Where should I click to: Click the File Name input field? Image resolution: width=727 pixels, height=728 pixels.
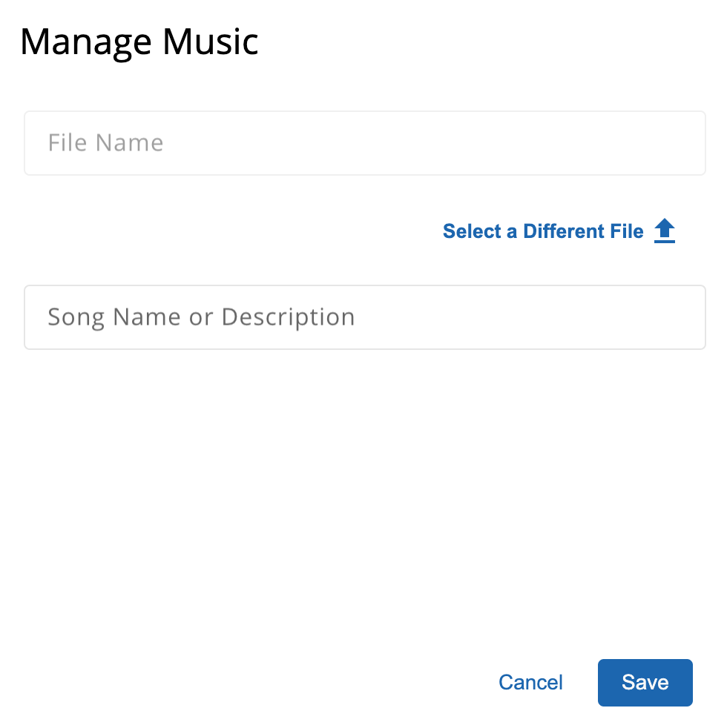point(365,143)
